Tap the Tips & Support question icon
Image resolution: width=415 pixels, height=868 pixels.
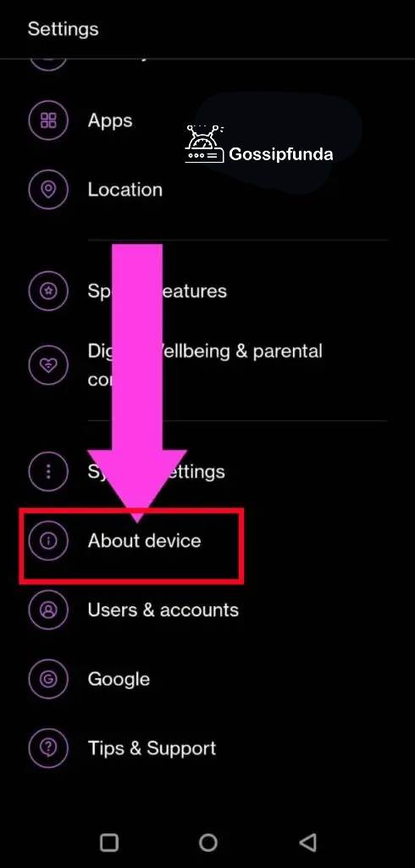click(x=48, y=748)
